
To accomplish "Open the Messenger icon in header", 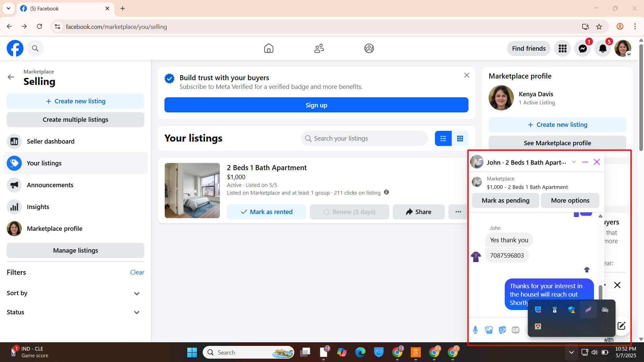I will (x=583, y=49).
